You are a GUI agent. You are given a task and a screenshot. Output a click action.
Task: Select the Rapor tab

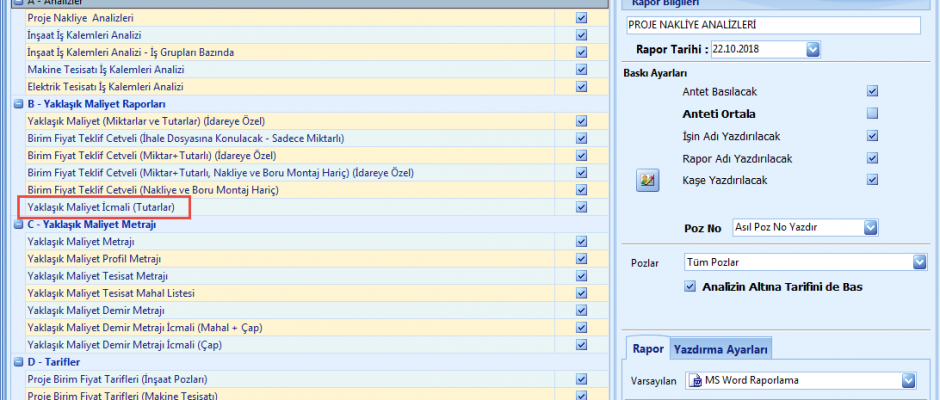648,349
